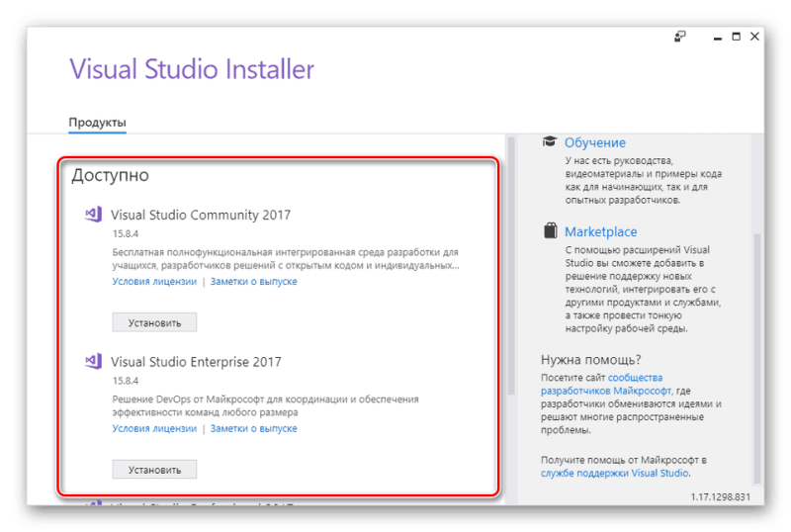Screen dimensions: 791x532
Task: Open Условия лицензии for Community 2017
Action: point(154,282)
